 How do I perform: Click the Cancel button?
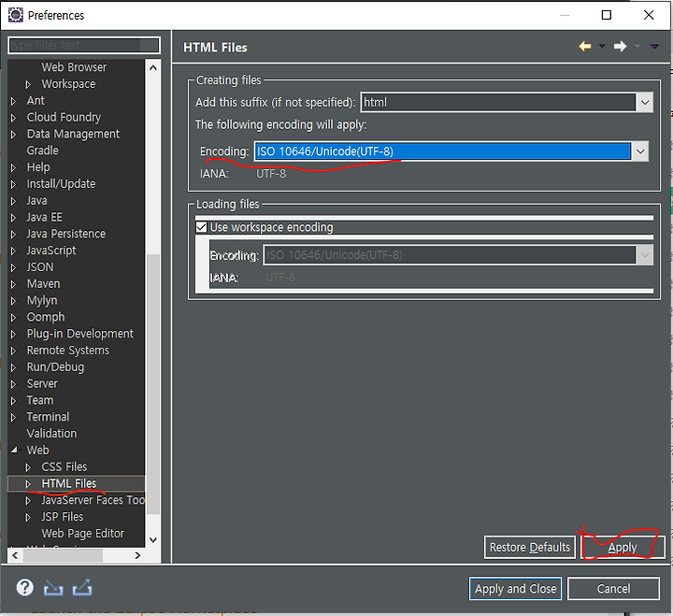(x=613, y=589)
